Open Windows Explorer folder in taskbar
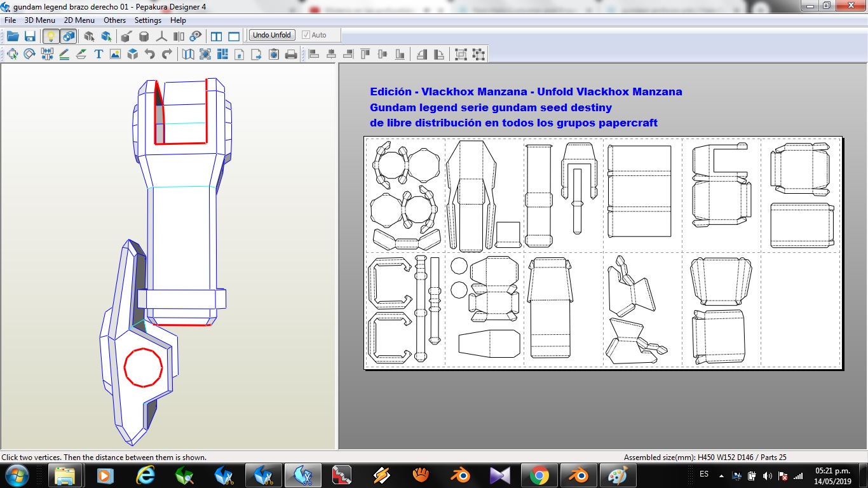Screen dimensions: 868x488 (66, 475)
